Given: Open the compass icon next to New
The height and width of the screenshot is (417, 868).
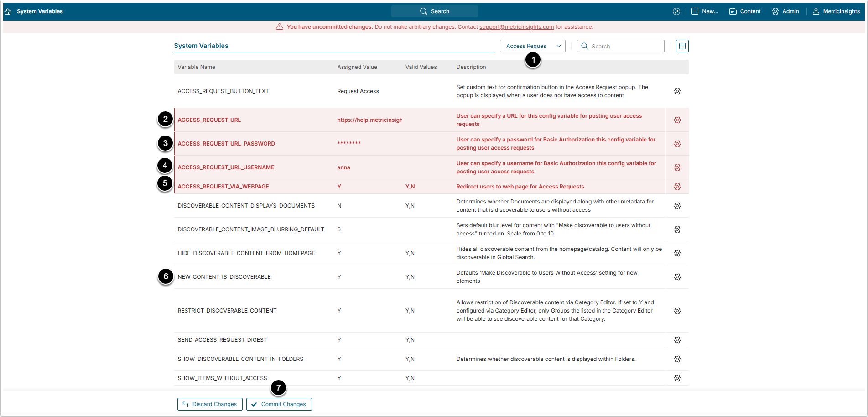Looking at the screenshot, I should (676, 11).
